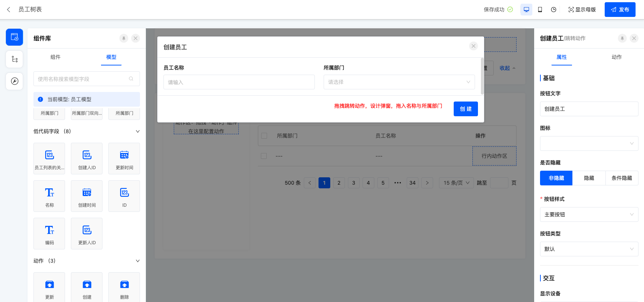Open the 15 条/页 page size dropdown
This screenshot has width=644, height=302.
point(457,183)
